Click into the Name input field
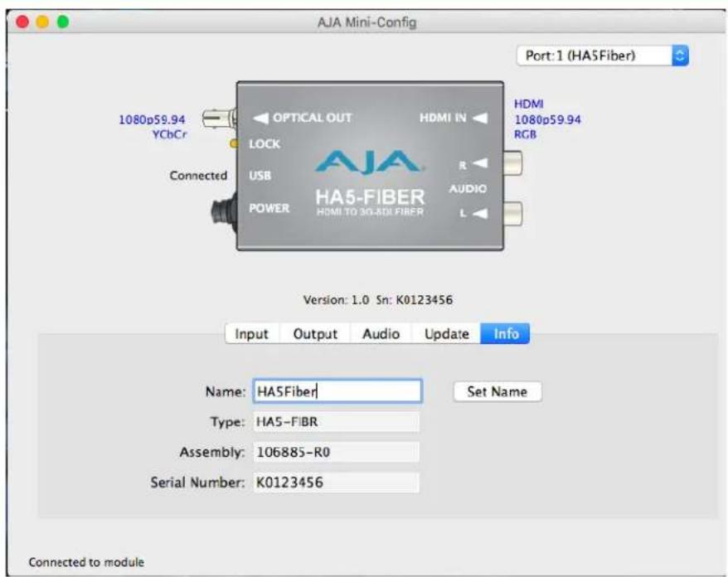This screenshot has height=577, width=728. pos(337,390)
